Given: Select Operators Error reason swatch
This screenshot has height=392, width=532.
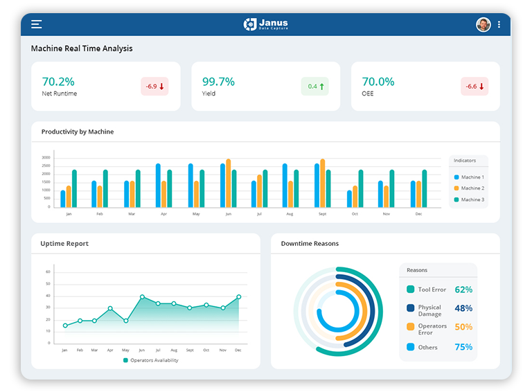Looking at the screenshot, I should click(411, 326).
